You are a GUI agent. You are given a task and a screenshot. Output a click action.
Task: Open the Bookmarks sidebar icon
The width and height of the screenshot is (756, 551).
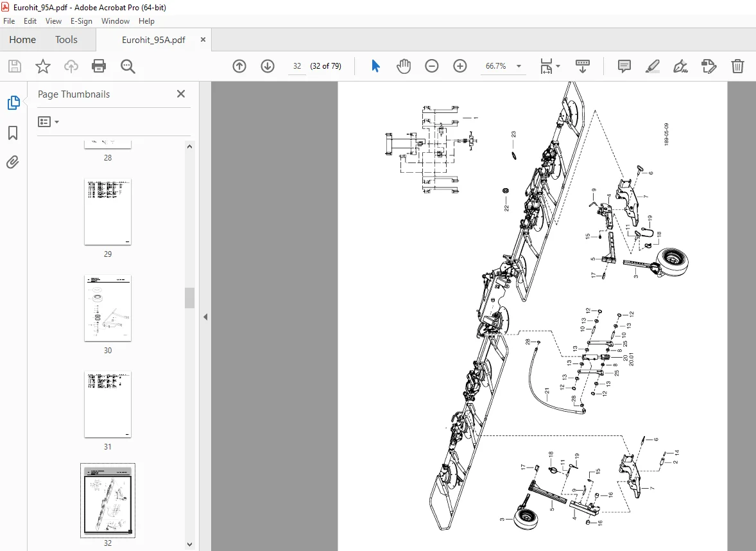(x=13, y=133)
